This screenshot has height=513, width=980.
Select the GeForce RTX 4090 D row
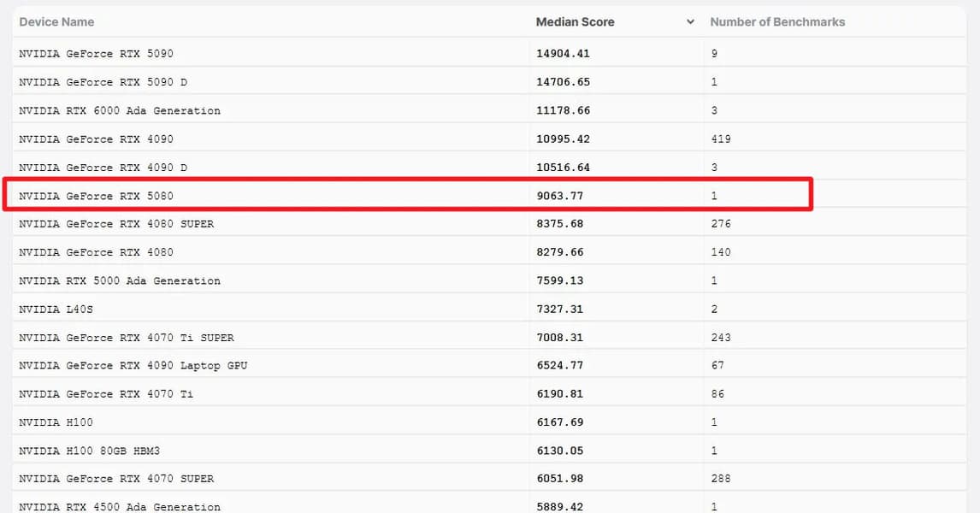tap(103, 168)
